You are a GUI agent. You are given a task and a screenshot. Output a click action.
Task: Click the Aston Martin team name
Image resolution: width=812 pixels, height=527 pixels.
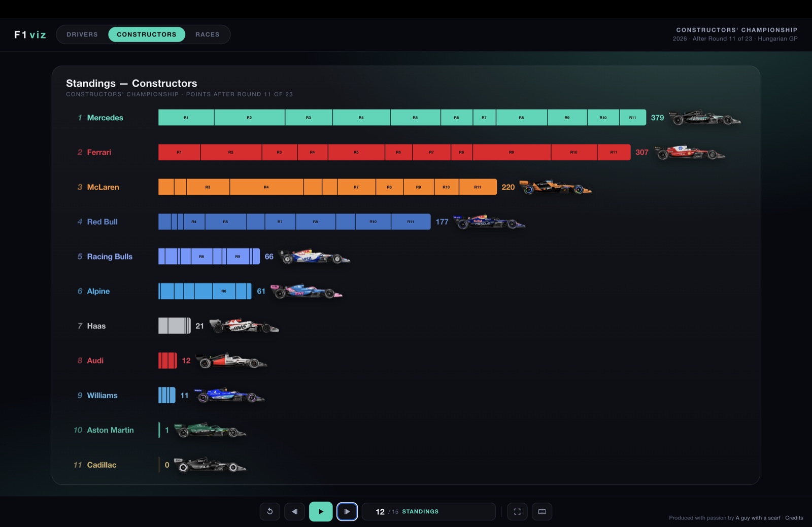tap(111, 430)
